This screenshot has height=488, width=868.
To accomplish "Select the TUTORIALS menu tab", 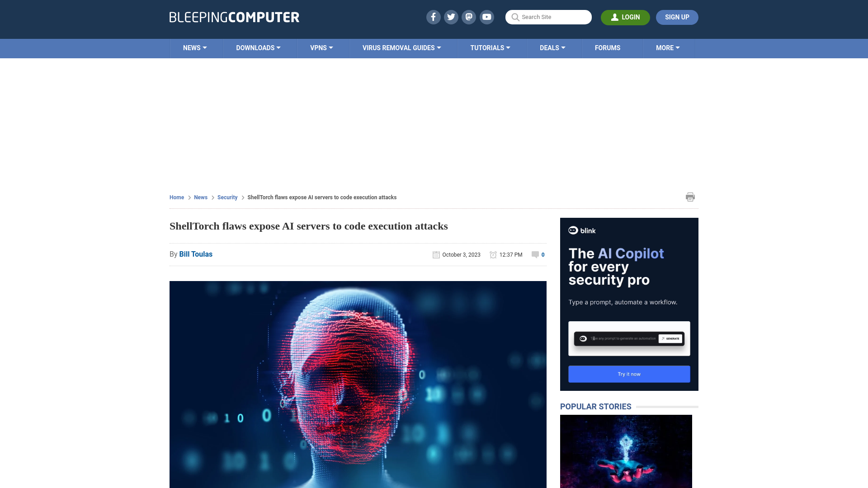I will click(490, 47).
